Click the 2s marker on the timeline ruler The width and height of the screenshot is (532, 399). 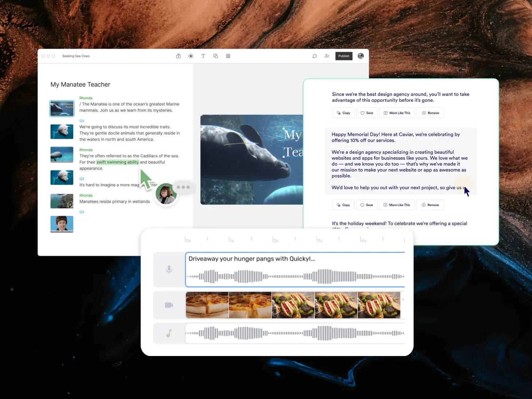click(x=275, y=240)
